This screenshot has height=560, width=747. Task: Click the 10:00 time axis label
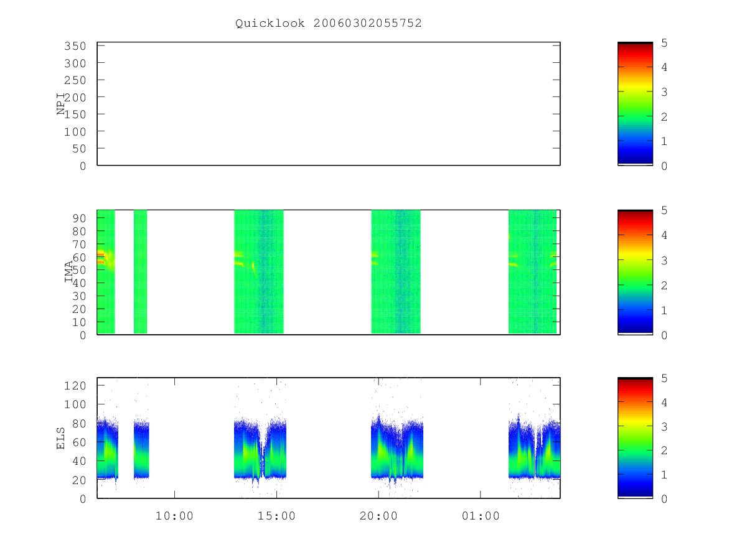tap(174, 516)
